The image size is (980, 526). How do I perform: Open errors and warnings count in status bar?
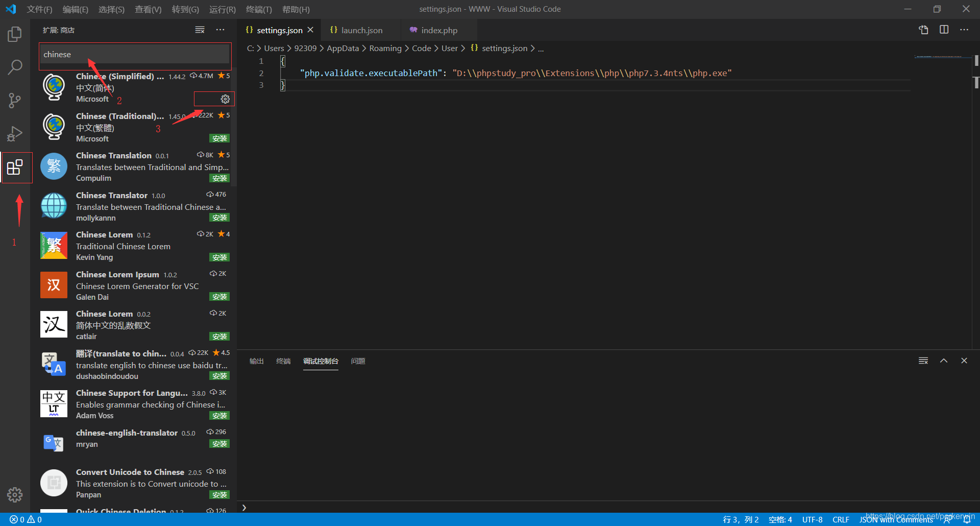26,519
